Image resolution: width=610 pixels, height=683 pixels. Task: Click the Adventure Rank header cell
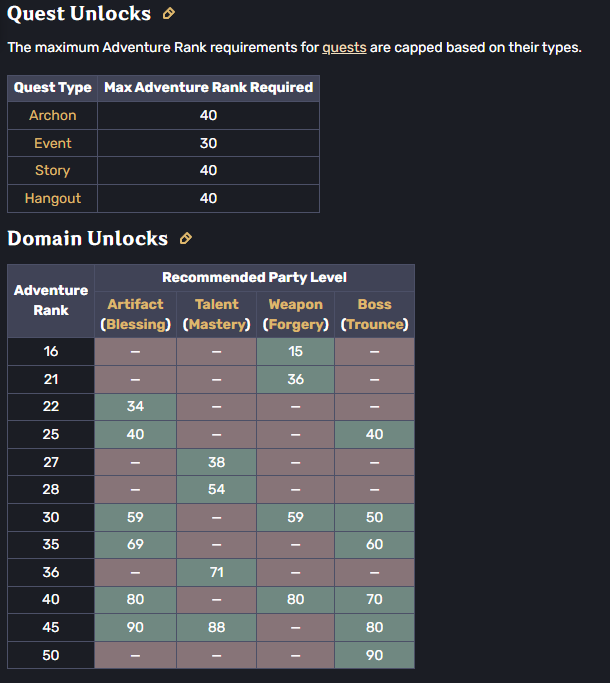51,301
